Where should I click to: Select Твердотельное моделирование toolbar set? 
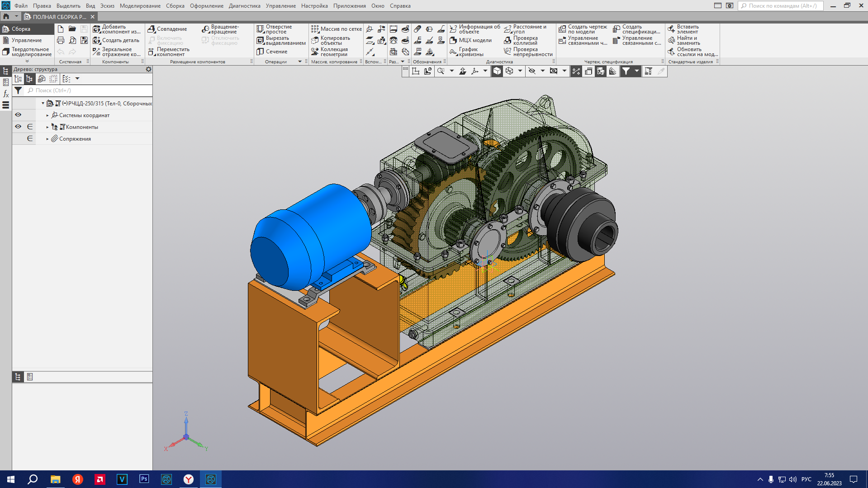coord(27,52)
